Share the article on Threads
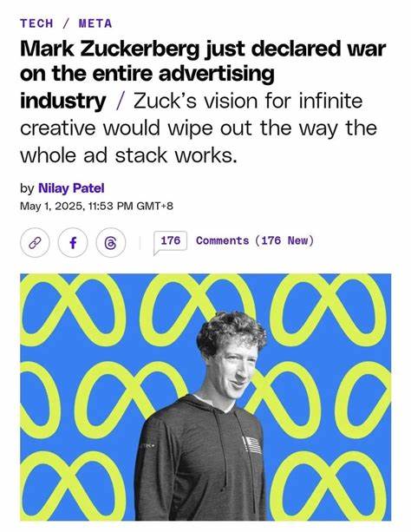The height and width of the screenshot is (532, 411). tap(111, 243)
